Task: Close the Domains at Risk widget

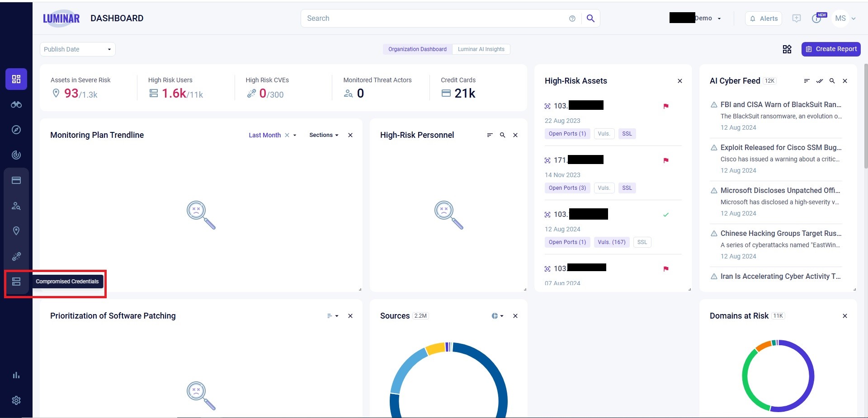Action: pos(845,316)
